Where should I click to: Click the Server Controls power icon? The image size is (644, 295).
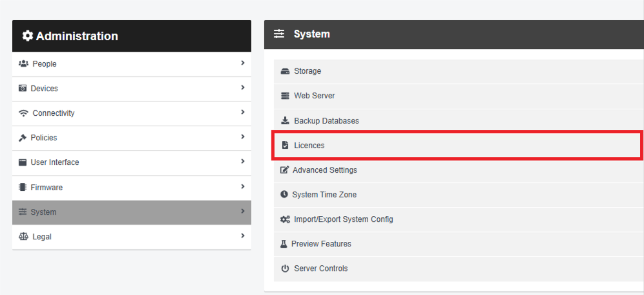pos(285,268)
